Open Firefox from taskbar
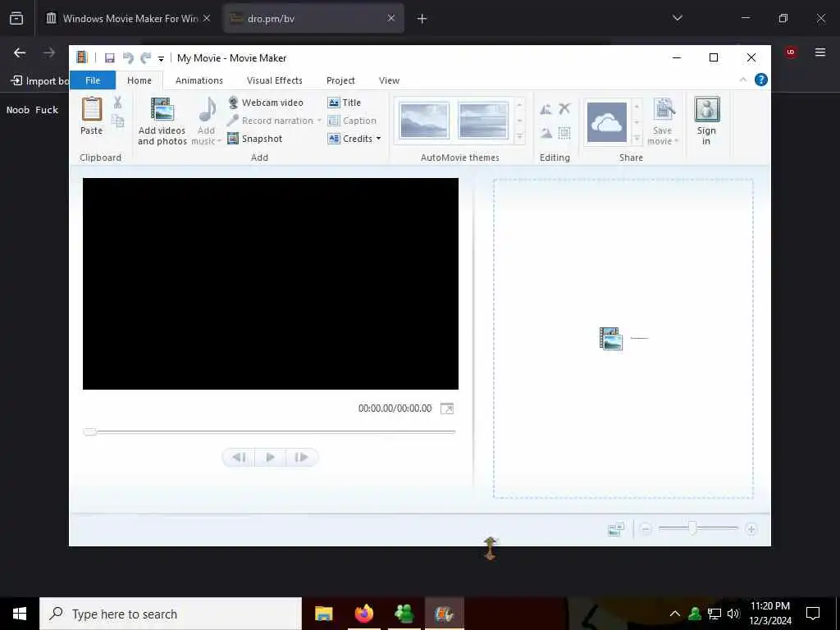The image size is (840, 630). 364,614
